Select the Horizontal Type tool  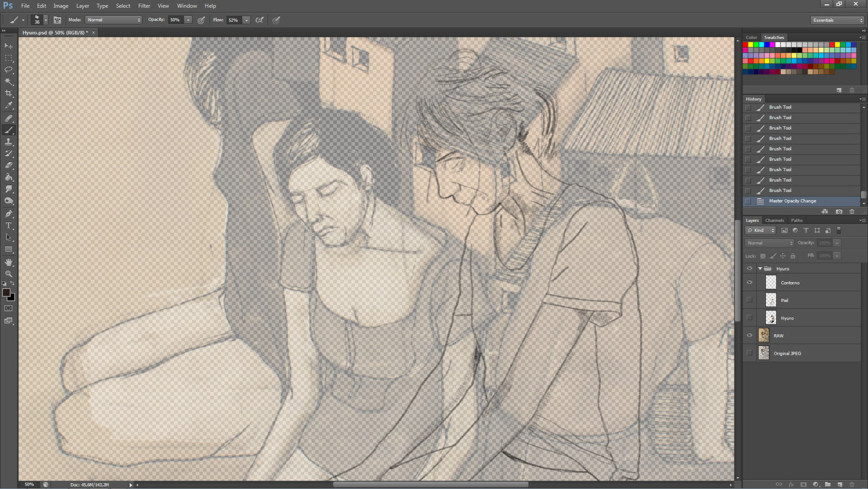9,225
